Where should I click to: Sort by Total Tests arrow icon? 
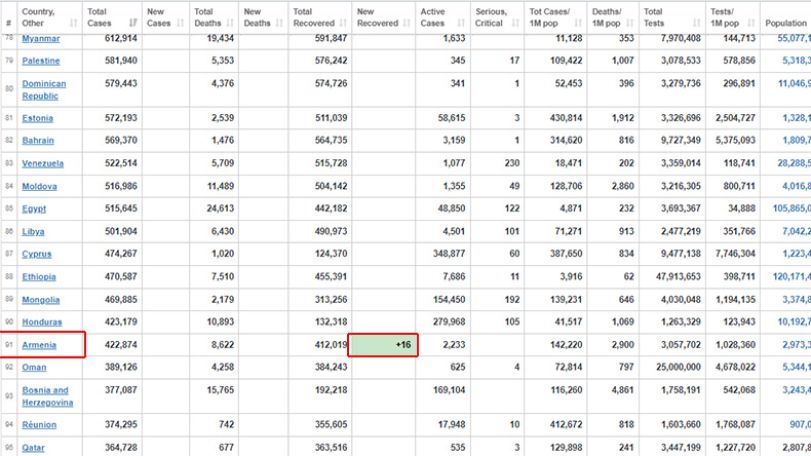click(x=696, y=23)
